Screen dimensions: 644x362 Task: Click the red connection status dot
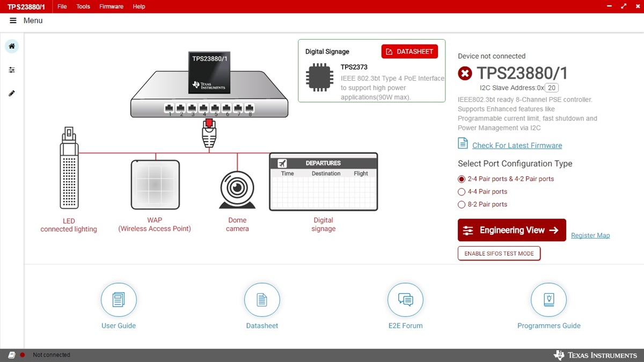(x=23, y=355)
